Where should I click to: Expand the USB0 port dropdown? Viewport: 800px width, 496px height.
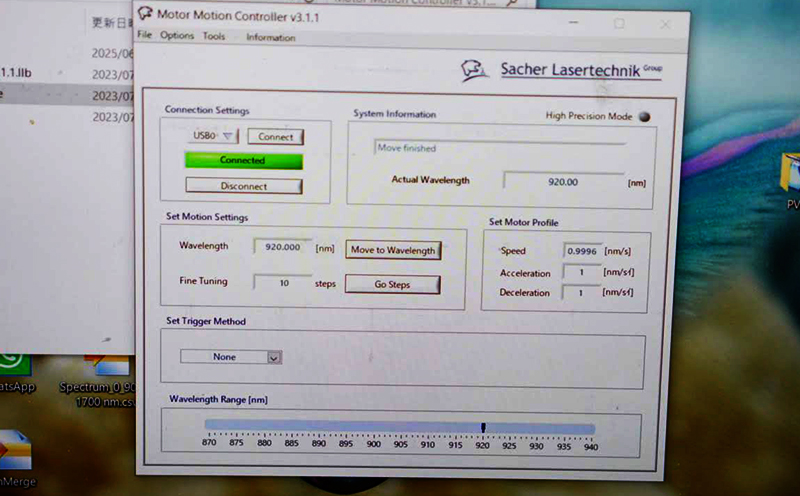click(228, 136)
